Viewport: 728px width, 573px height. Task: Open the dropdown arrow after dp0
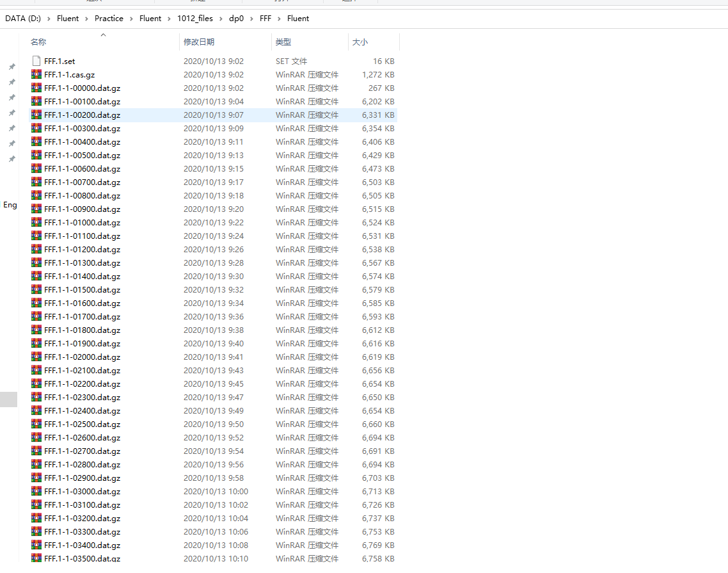[x=252, y=19]
